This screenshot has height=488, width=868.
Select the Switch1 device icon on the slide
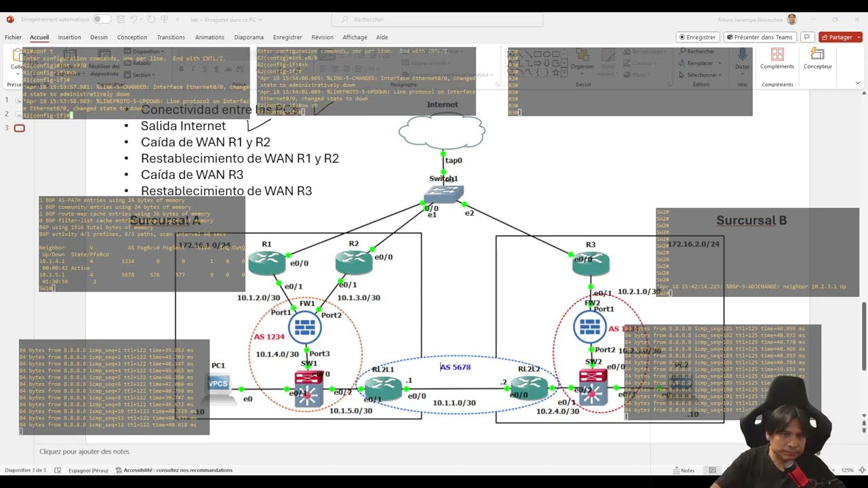coord(443,195)
